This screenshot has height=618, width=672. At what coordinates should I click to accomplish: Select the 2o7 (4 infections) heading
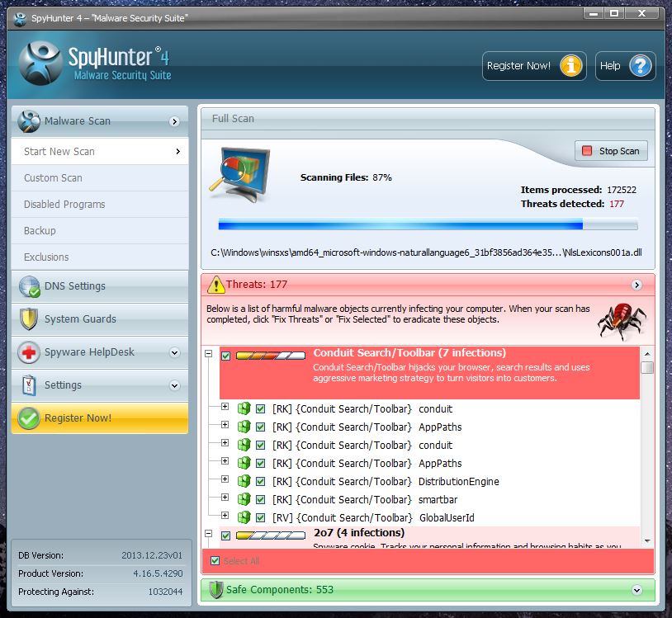click(359, 533)
